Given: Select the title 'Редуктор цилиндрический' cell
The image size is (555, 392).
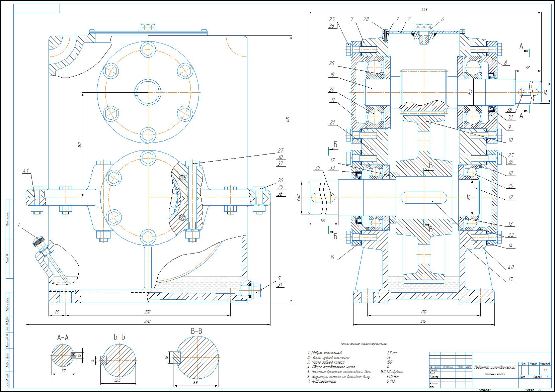Looking at the screenshot, I should pos(494,367).
